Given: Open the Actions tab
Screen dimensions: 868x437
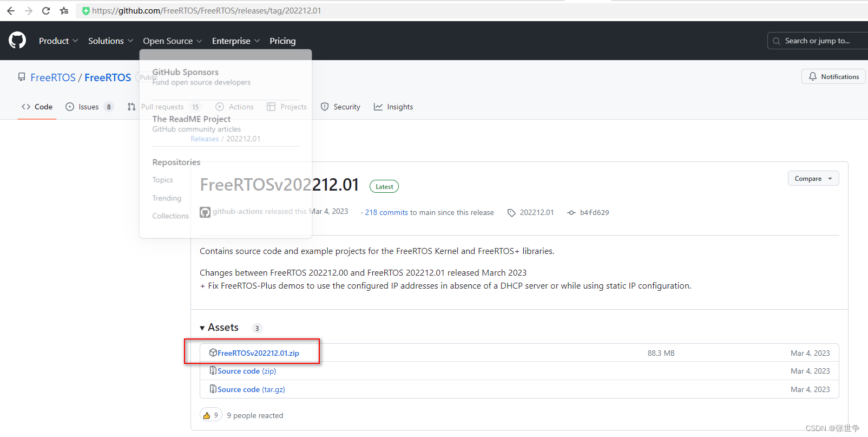Looking at the screenshot, I should [235, 107].
